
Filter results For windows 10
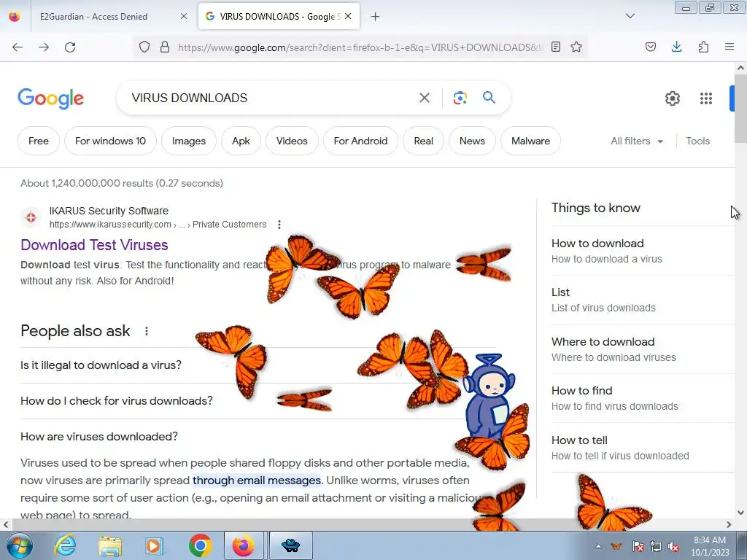[110, 141]
